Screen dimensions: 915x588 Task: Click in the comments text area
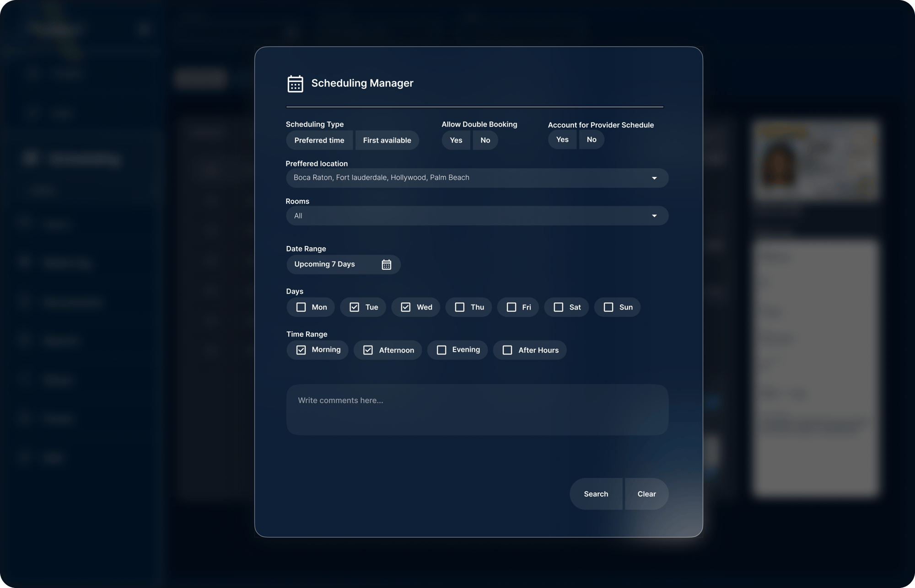[x=477, y=410]
